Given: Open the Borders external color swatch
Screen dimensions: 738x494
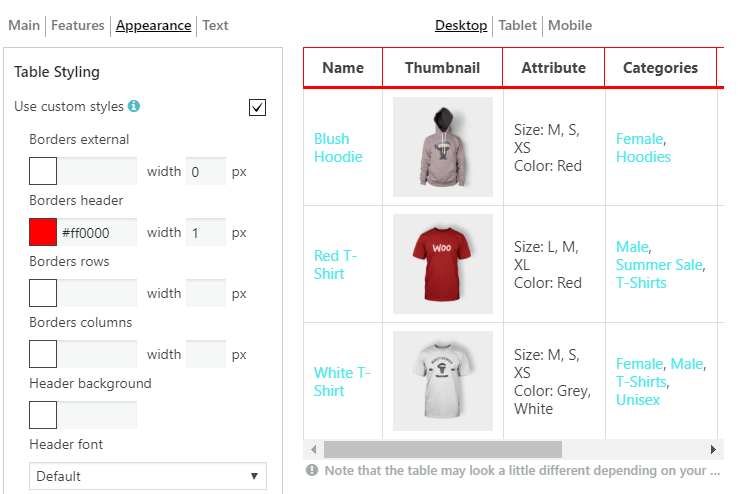Looking at the screenshot, I should (43, 171).
